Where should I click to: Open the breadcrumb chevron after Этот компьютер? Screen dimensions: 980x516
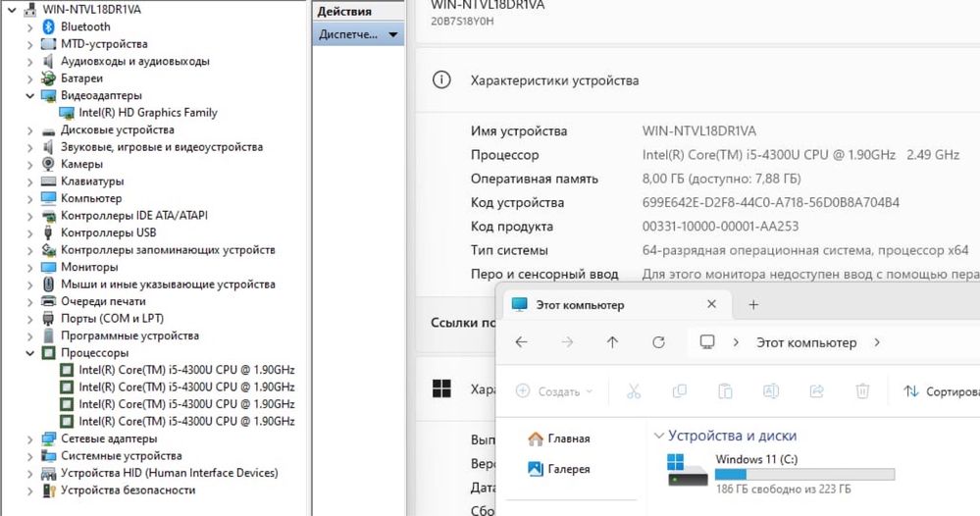click(878, 342)
